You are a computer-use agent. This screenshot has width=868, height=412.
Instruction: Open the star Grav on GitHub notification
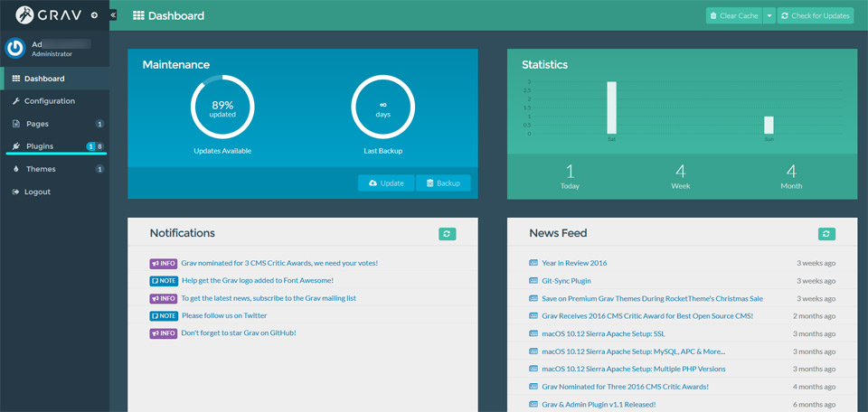click(239, 332)
